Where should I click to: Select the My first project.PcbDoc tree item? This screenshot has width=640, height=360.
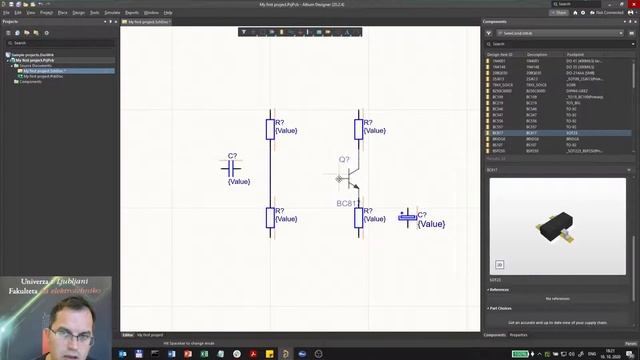(x=43, y=76)
